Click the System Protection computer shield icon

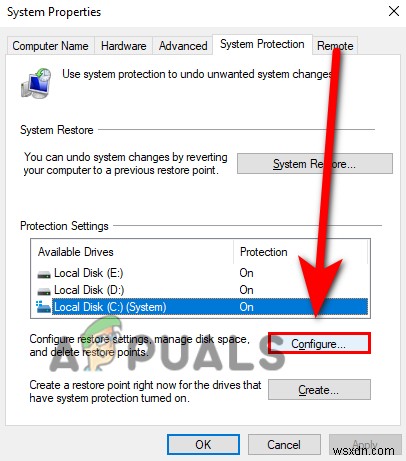(36, 83)
